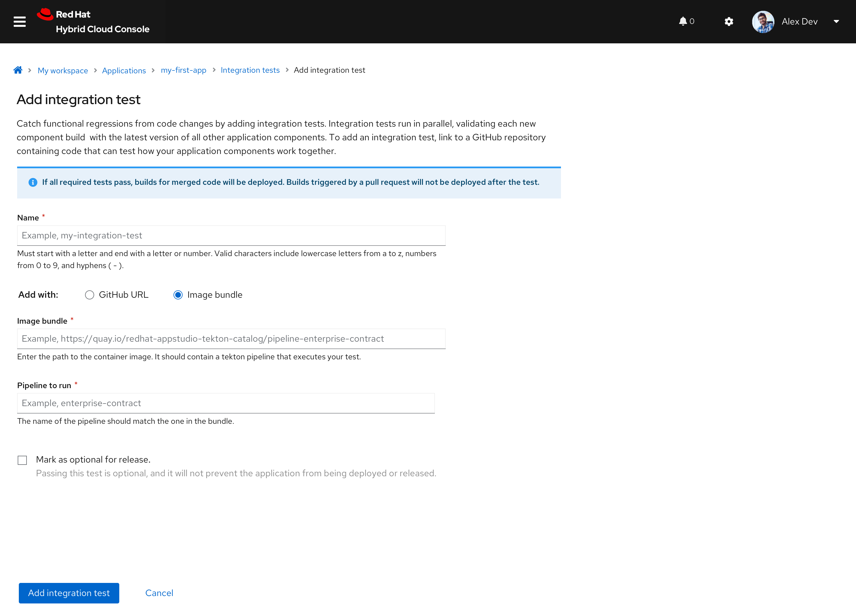The height and width of the screenshot is (616, 856).
Task: Open the Integration tests breadcrumb
Action: pyautogui.click(x=250, y=70)
